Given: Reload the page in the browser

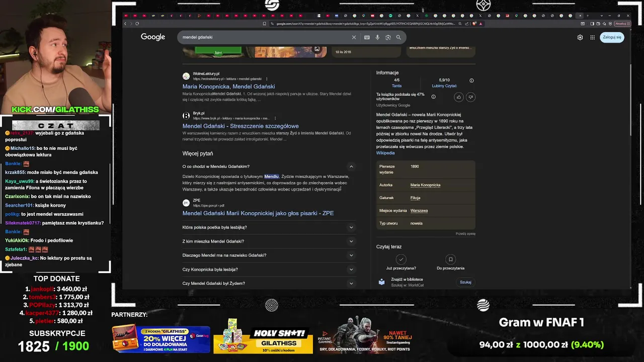Looking at the screenshot, I should (137, 24).
